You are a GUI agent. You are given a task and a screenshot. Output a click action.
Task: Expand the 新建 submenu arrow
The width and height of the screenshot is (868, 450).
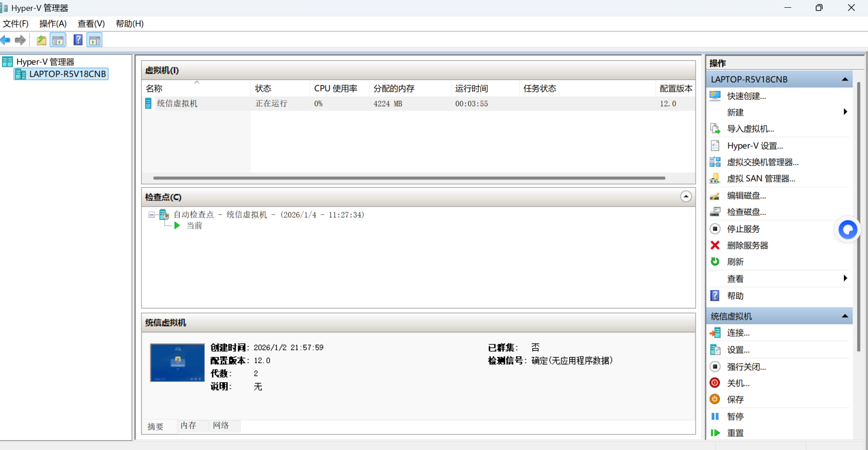845,112
